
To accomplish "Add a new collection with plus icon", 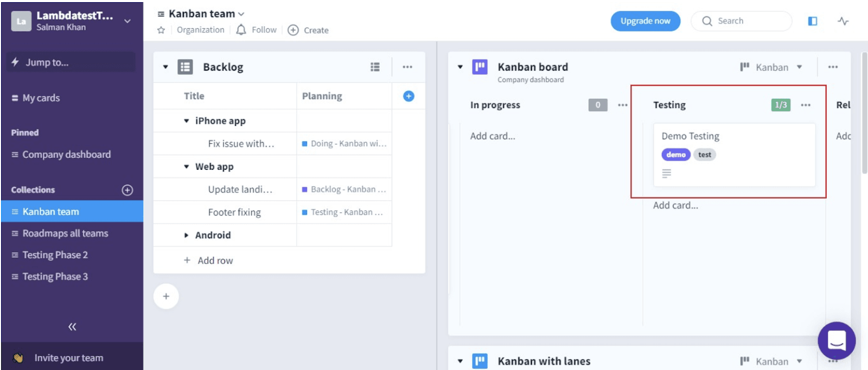I will 127,190.
